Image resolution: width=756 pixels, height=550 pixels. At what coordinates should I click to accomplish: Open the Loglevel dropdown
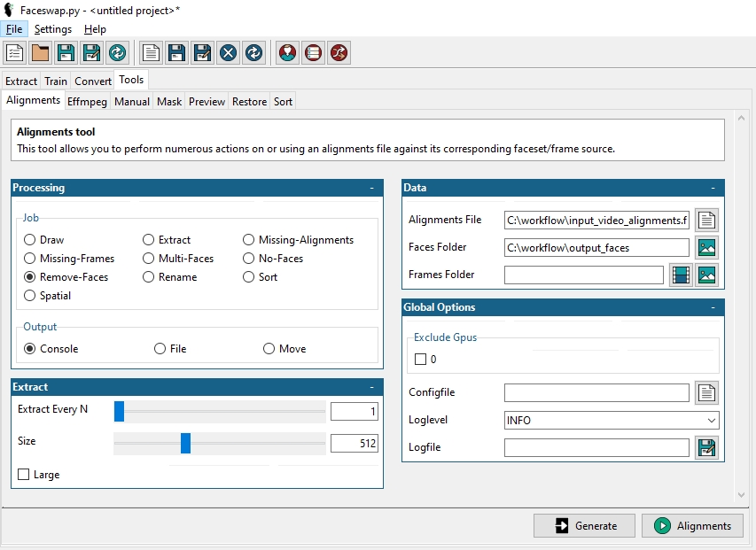[612, 421]
